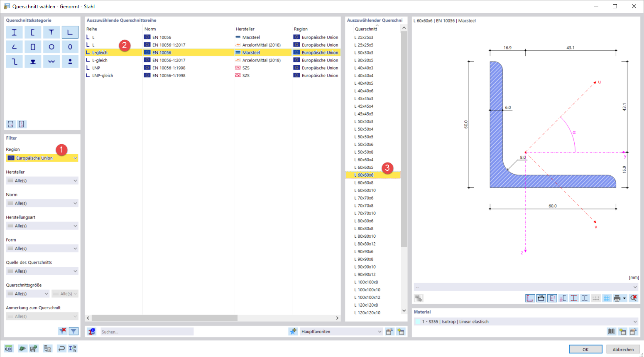
Task: Open the print options dropdown arrow
Action: click(624, 298)
